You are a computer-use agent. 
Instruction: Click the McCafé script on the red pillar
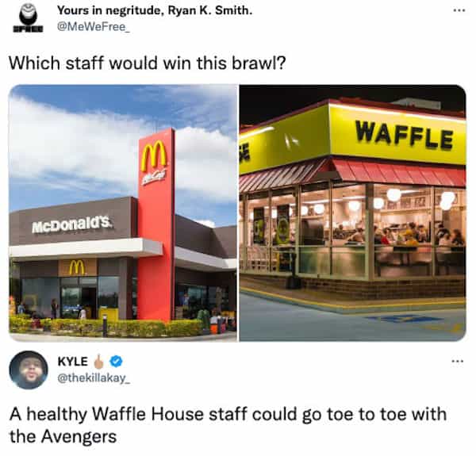(155, 177)
